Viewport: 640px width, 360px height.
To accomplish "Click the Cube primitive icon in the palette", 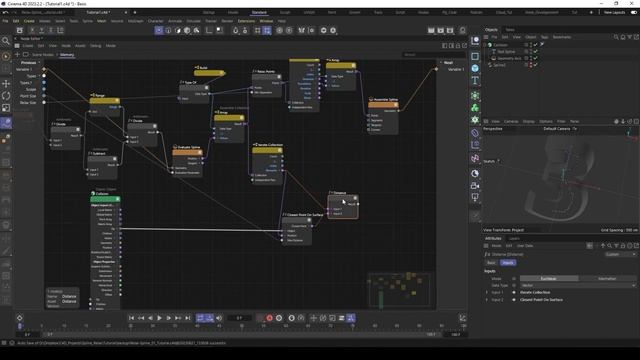I will [475, 68].
